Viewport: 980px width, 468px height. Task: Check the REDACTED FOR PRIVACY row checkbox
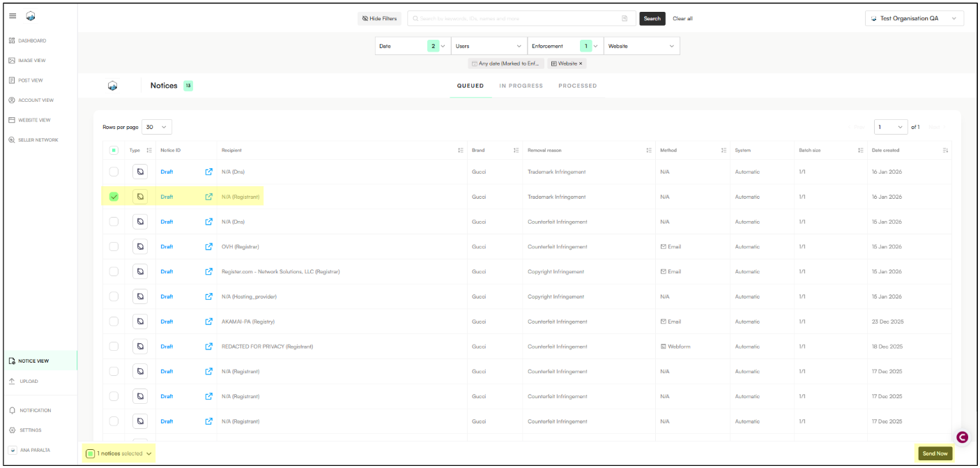114,347
